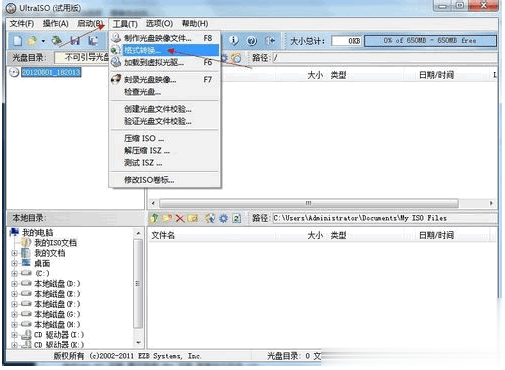Click the 工具(T) menu
This screenshot has height=370, width=505.
pos(125,24)
